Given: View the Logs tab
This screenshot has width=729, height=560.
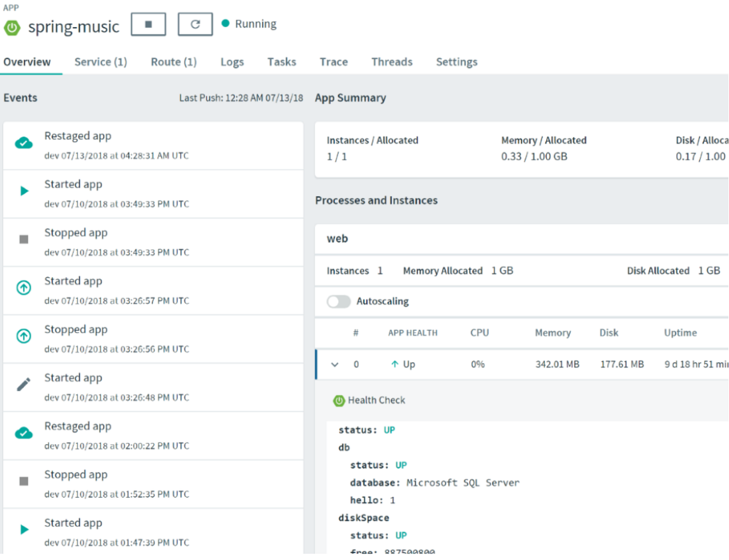Looking at the screenshot, I should click(x=232, y=61).
